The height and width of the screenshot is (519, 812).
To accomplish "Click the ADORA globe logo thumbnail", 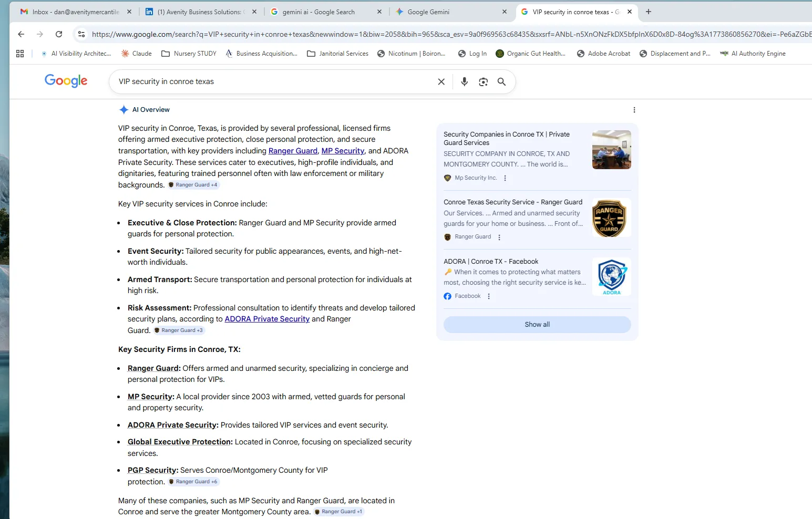I will (612, 277).
